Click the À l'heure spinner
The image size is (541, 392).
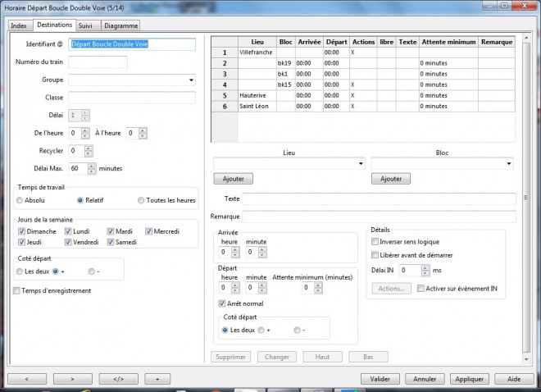[137, 133]
